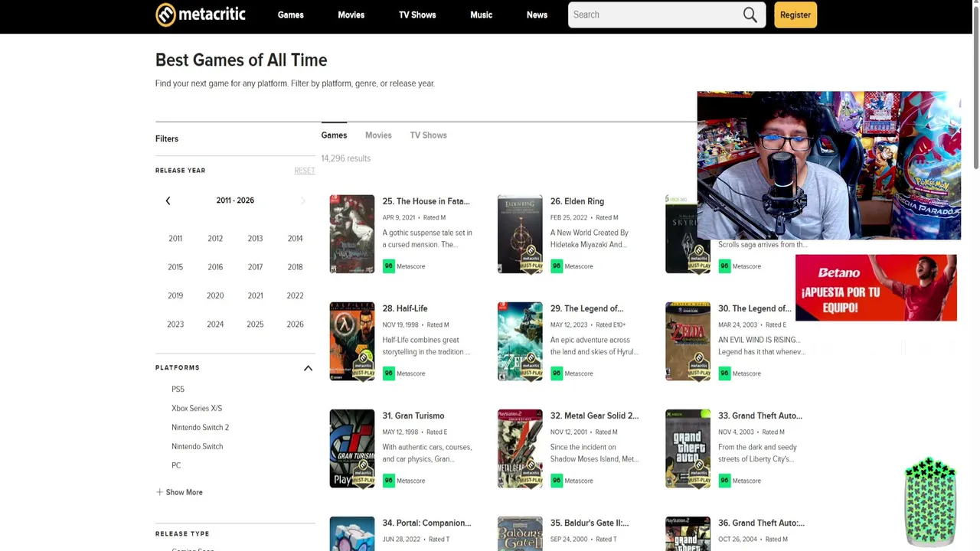The image size is (980, 551).
Task: Open The House in Fata cover thumbnail
Action: [x=352, y=234]
